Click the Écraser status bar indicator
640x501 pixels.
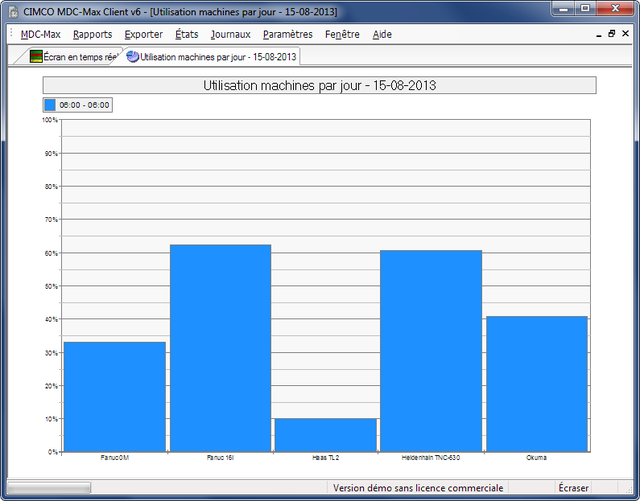[573, 488]
